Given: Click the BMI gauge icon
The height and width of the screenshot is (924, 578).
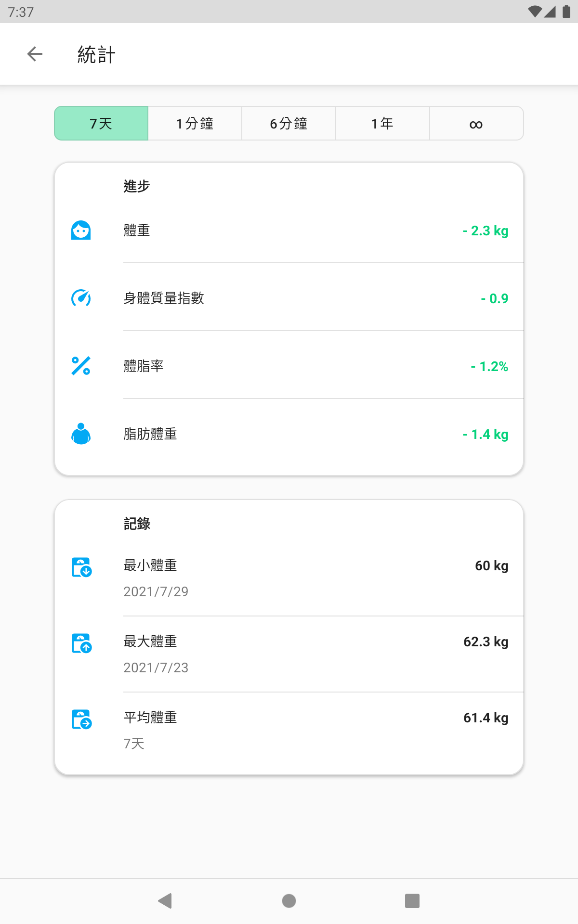Looking at the screenshot, I should (81, 298).
